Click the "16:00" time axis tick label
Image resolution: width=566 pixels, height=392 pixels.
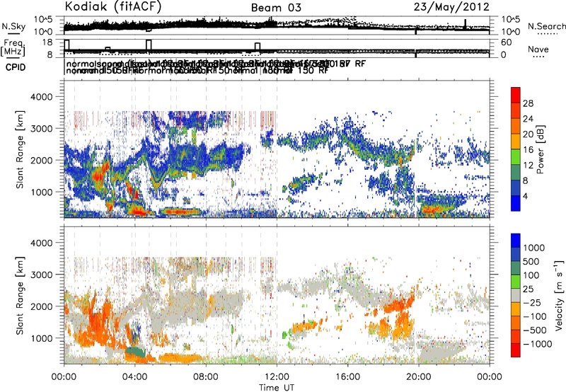pyautogui.click(x=347, y=377)
